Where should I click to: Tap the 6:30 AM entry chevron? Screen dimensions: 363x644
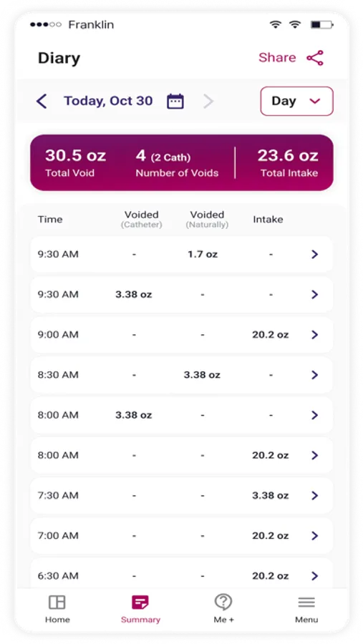(315, 576)
